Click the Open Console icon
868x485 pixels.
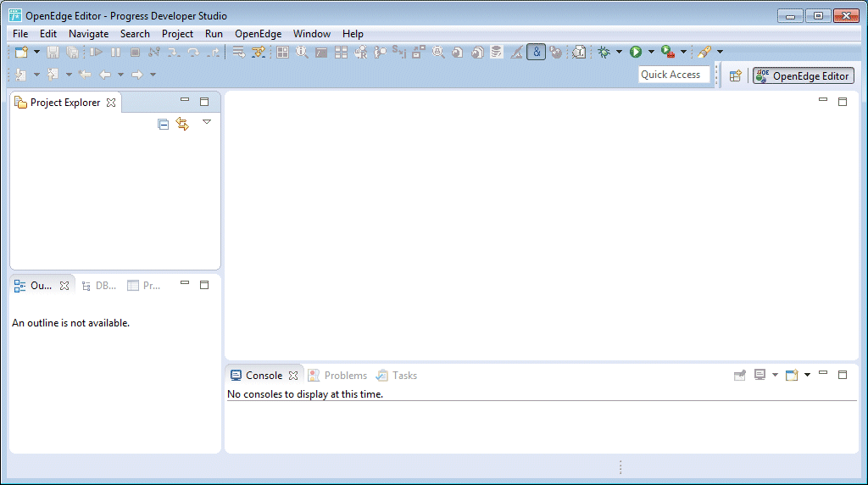(793, 376)
